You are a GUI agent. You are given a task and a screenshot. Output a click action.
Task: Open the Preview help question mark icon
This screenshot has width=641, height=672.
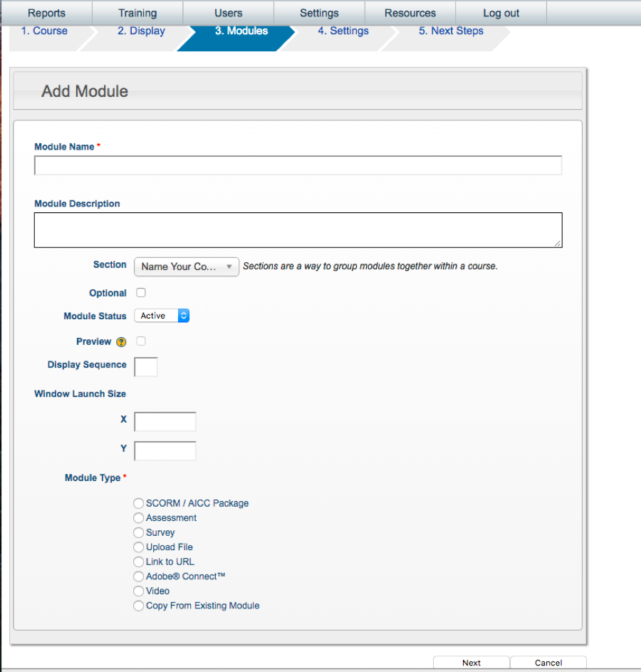pyautogui.click(x=121, y=342)
